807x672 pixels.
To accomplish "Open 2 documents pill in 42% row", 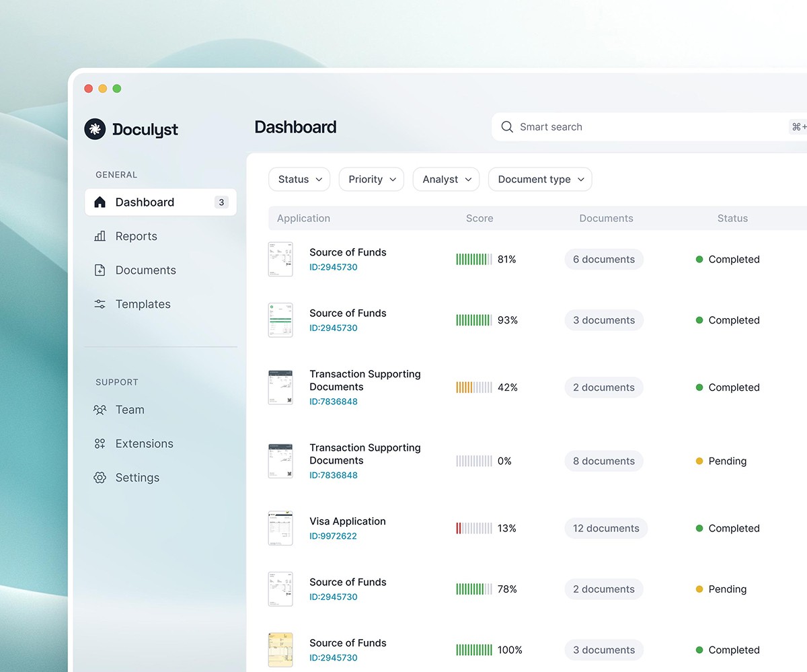I will coord(604,387).
